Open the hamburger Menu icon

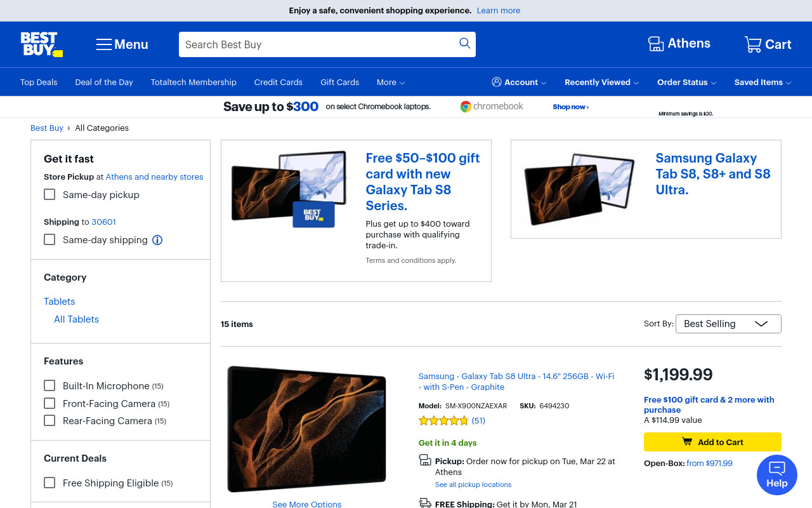[104, 44]
